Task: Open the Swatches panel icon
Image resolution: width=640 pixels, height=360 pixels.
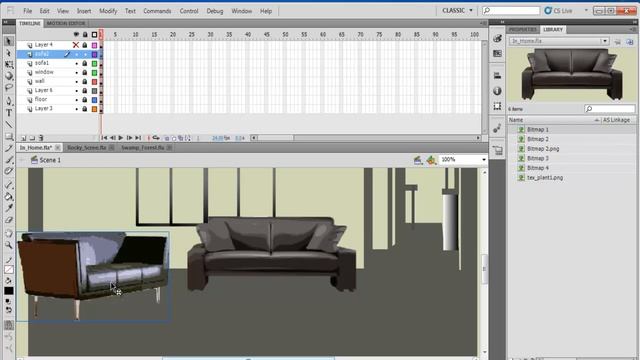Action: point(497,53)
